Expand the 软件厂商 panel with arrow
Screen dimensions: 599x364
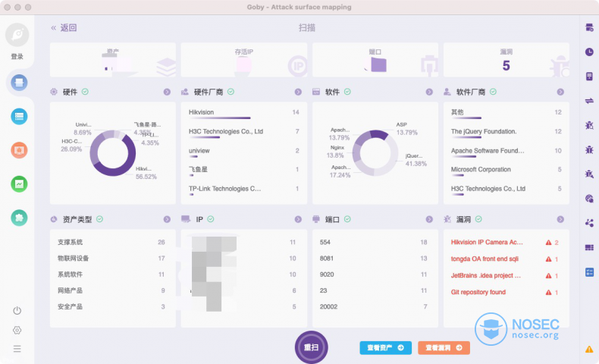(x=560, y=92)
